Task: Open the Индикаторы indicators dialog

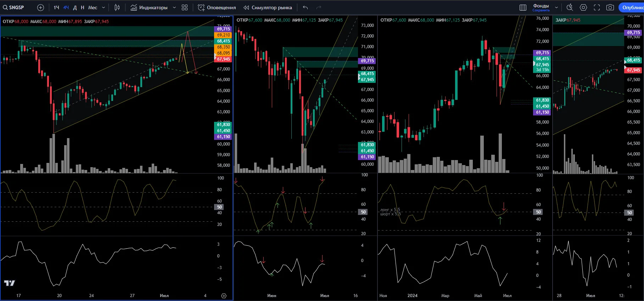Action: [149, 7]
